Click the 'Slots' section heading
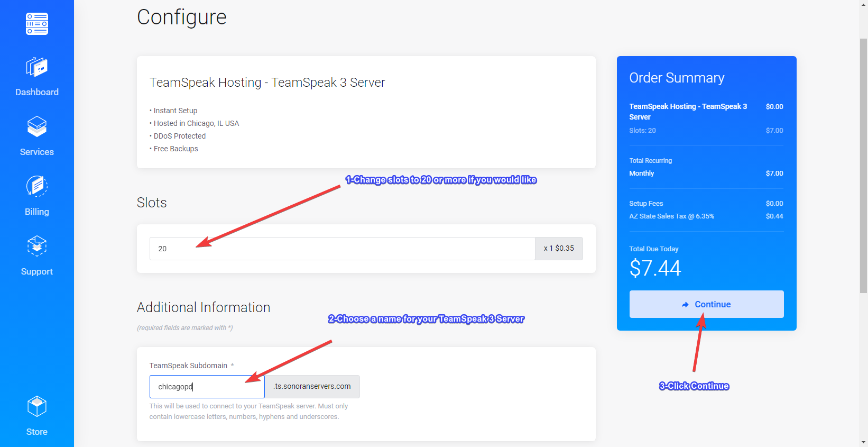The image size is (868, 447). click(152, 203)
